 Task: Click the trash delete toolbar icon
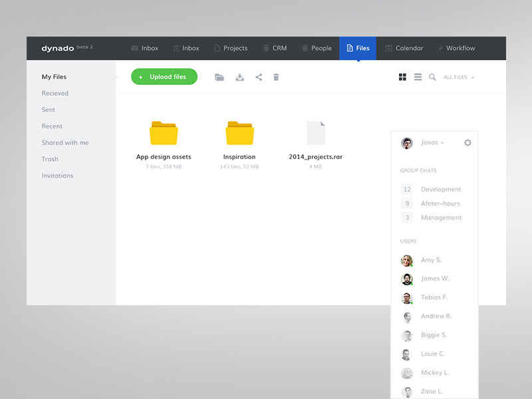coord(276,77)
